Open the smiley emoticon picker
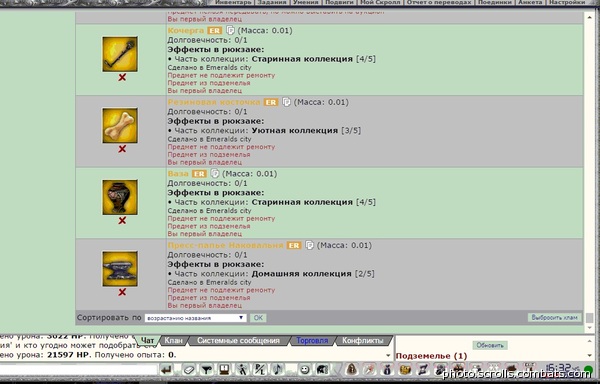Screen dimensions: 600x384 tap(305, 370)
